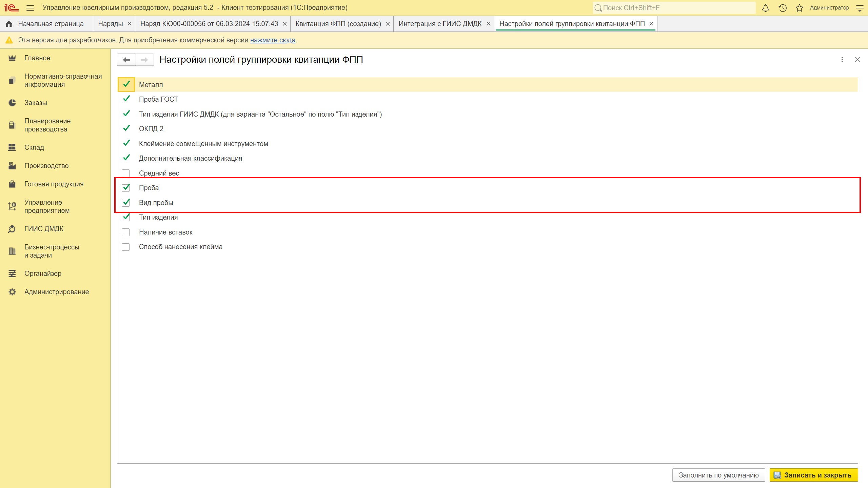Focus the Поиск Ctrl+Shift+F search field

click(674, 8)
